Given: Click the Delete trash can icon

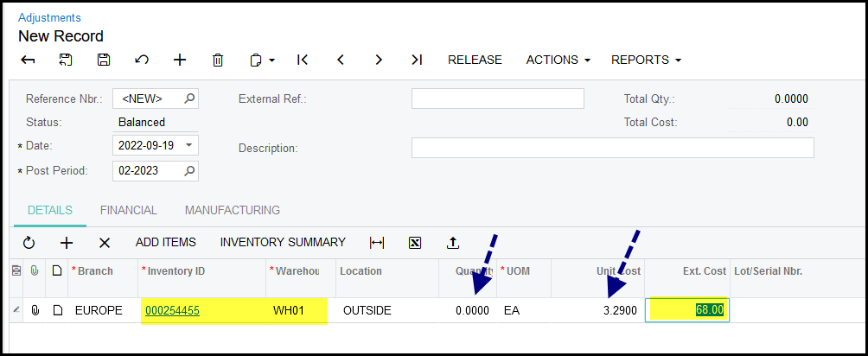Looking at the screenshot, I should coord(218,60).
